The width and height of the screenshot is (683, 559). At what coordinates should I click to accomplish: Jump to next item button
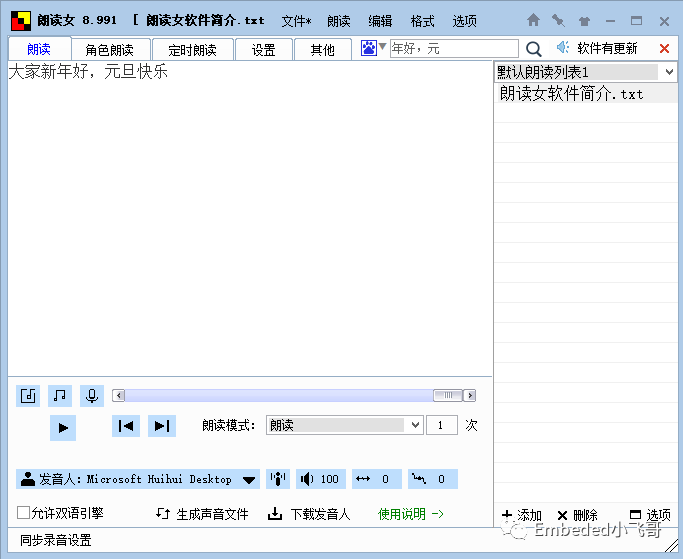tap(162, 426)
